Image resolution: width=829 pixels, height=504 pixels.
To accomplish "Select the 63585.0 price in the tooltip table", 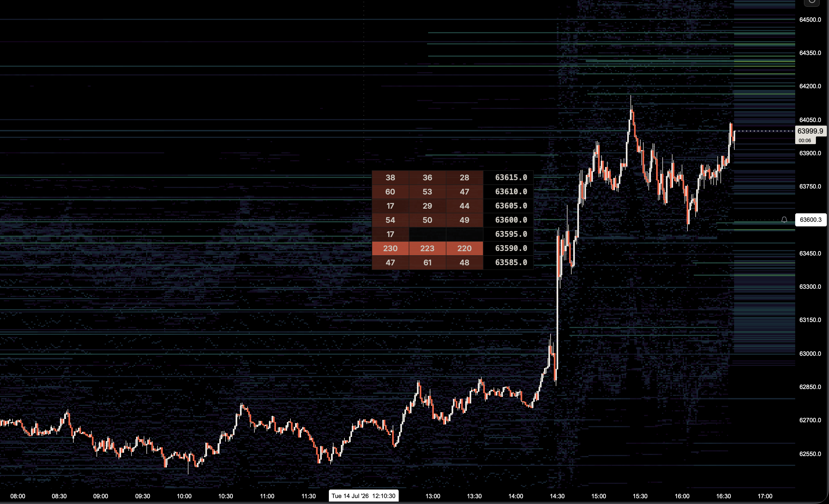I will click(511, 263).
